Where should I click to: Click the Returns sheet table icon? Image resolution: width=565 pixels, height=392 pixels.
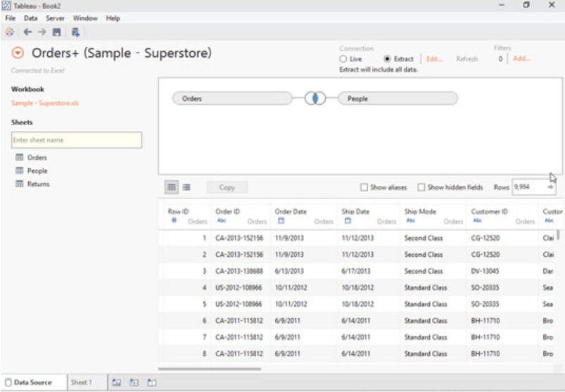(x=20, y=184)
